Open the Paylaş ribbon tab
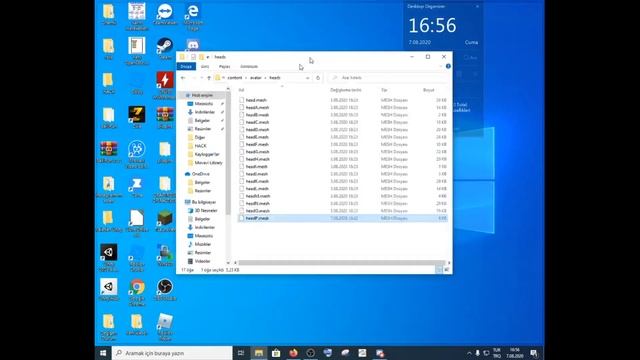 click(x=224, y=66)
